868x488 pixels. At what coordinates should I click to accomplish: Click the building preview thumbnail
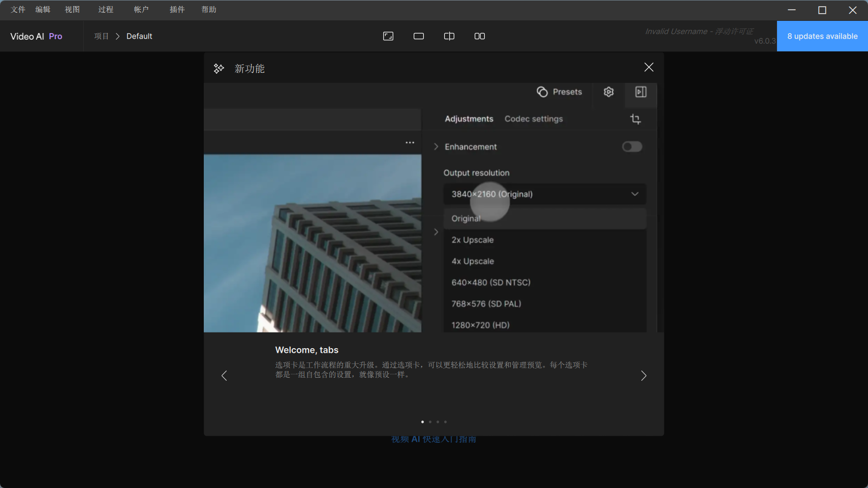(x=313, y=243)
